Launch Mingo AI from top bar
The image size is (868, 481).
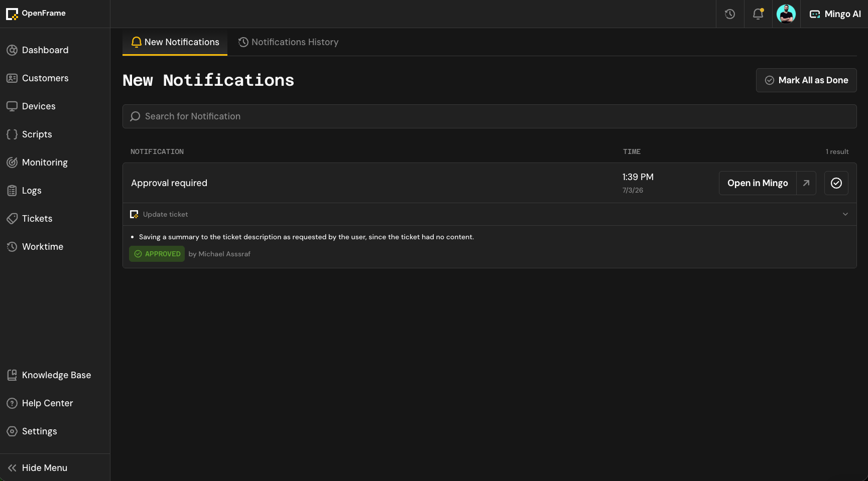(x=835, y=14)
